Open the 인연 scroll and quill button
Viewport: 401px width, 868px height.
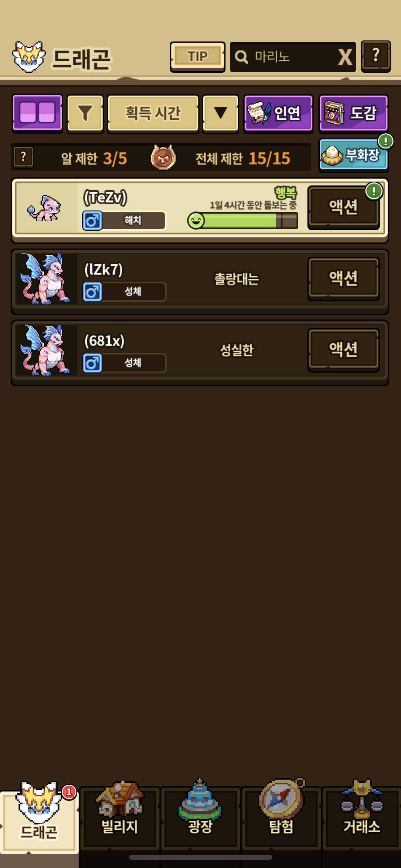coord(278,113)
